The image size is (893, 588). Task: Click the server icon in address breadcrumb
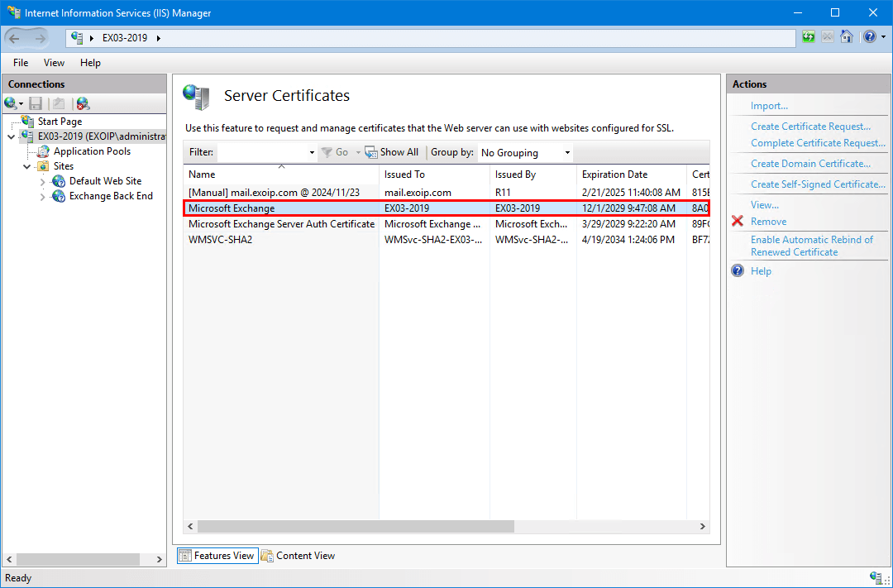point(78,38)
